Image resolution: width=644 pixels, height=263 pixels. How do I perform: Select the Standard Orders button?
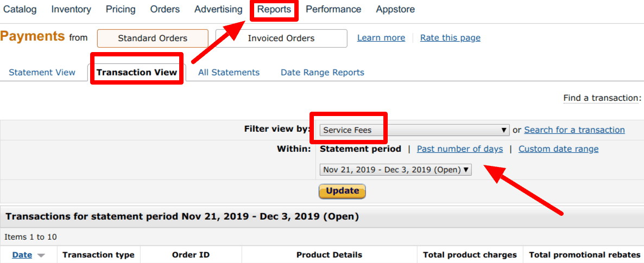point(153,38)
